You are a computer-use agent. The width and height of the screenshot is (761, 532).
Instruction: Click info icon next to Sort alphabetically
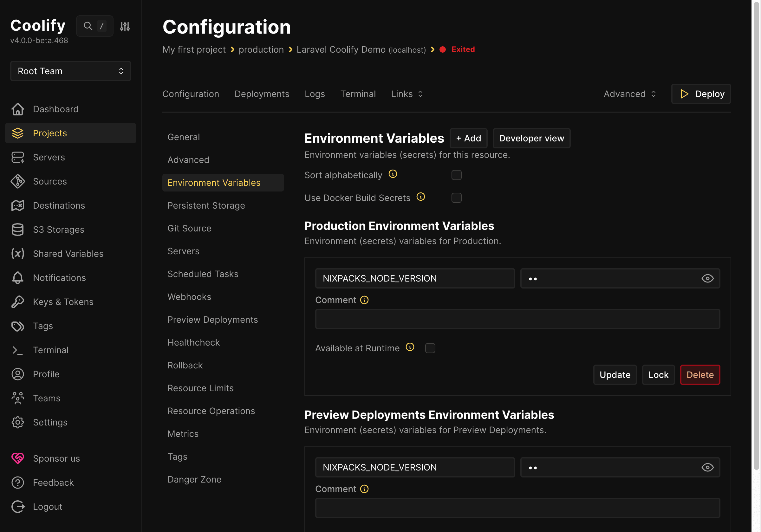[393, 174]
